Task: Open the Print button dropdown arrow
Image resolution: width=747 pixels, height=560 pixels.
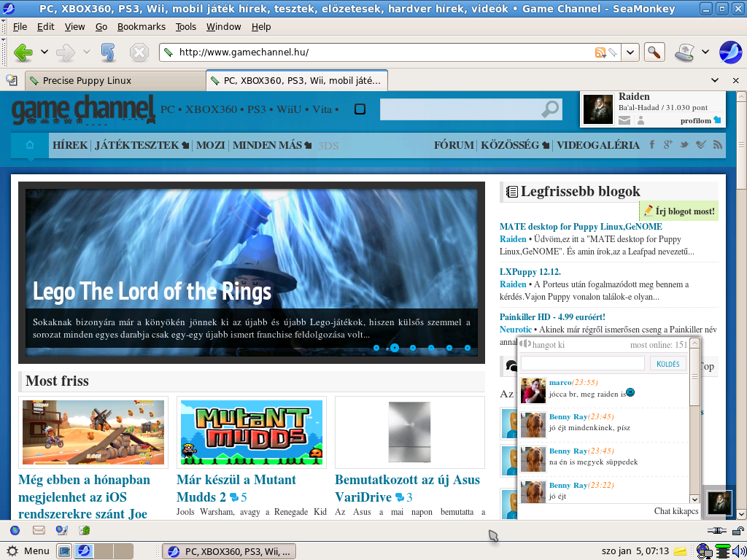Action: click(705, 52)
